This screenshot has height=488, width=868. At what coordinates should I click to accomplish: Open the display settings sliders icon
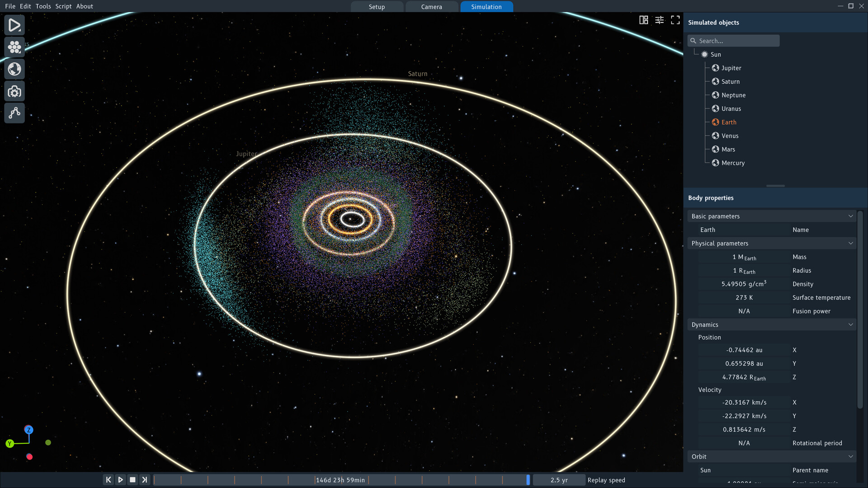point(660,20)
